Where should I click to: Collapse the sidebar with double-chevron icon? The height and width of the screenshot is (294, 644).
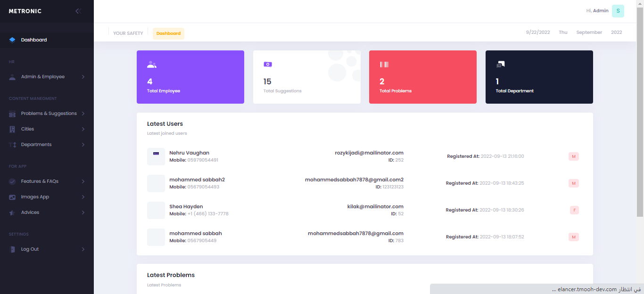pyautogui.click(x=78, y=11)
